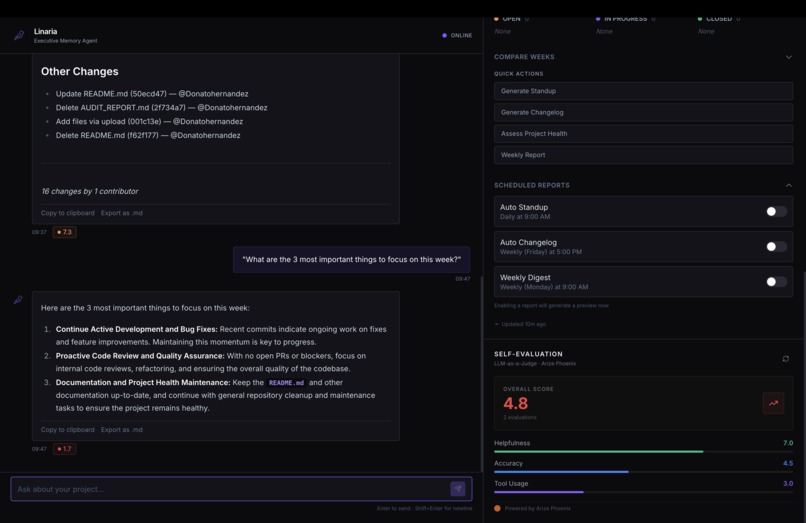This screenshot has width=806, height=523.
Task: Click the user question message bubble
Action: tap(352, 260)
